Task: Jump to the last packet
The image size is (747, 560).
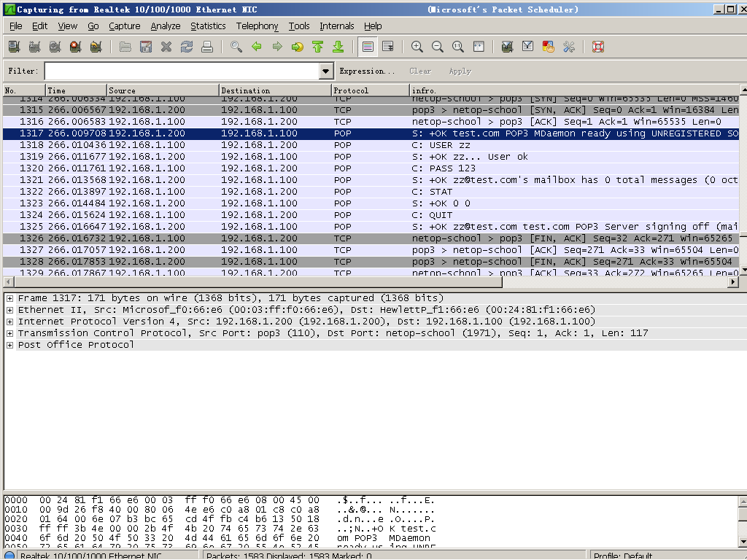Action: (x=338, y=47)
